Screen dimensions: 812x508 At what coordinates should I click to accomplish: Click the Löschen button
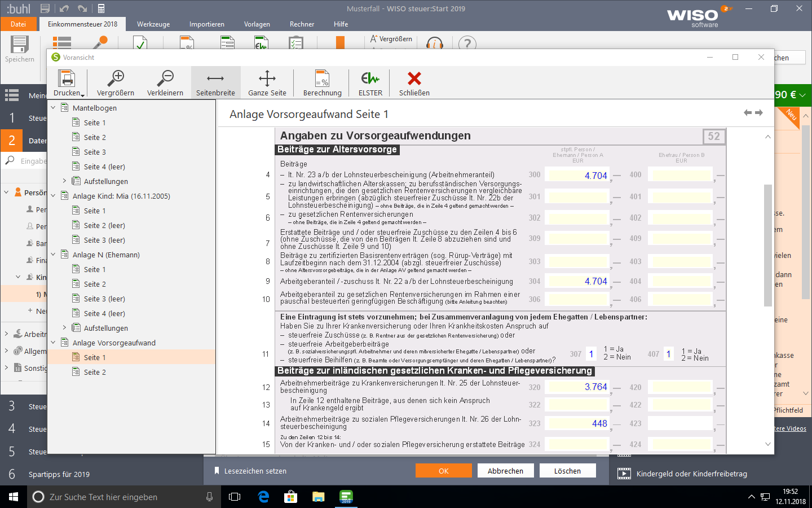point(567,471)
